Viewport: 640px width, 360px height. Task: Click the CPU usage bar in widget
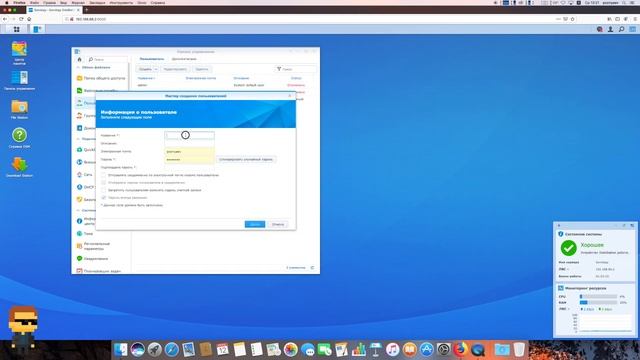tap(598, 297)
